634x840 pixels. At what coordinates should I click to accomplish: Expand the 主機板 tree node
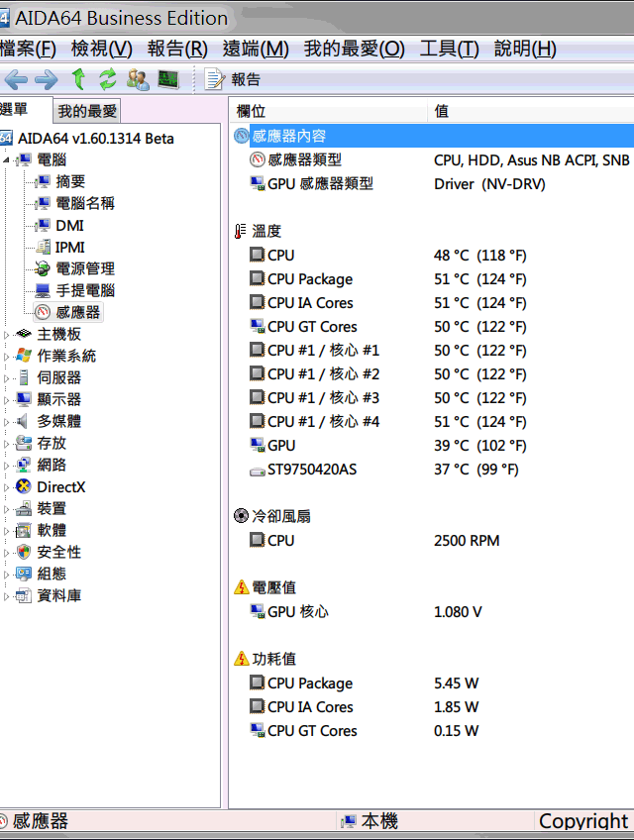point(6,335)
